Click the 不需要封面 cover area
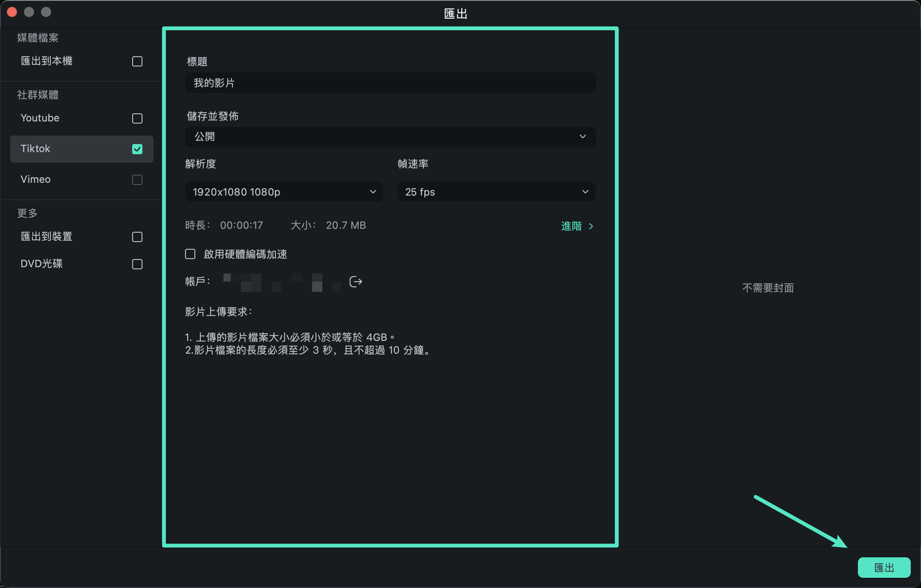Viewport: 921px width, 588px height. point(768,288)
